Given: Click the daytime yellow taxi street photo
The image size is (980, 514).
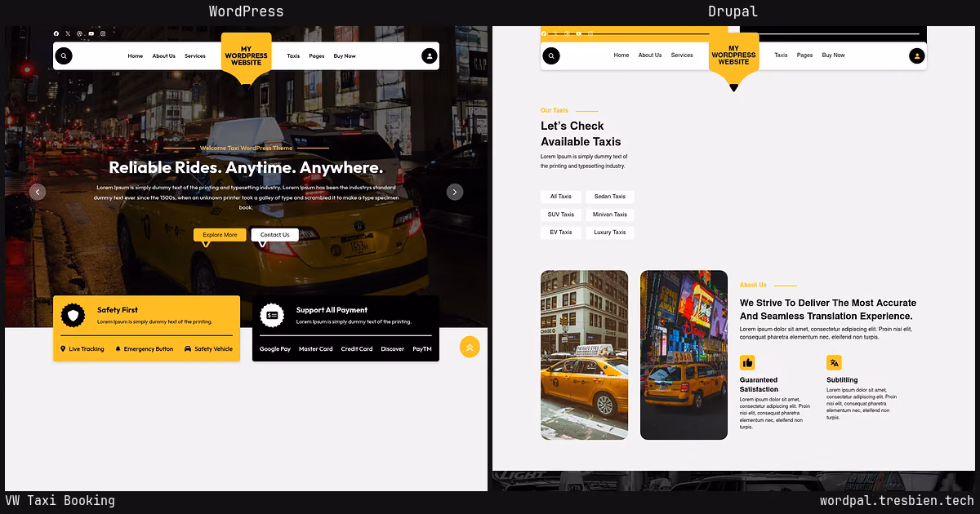Looking at the screenshot, I should click(585, 355).
